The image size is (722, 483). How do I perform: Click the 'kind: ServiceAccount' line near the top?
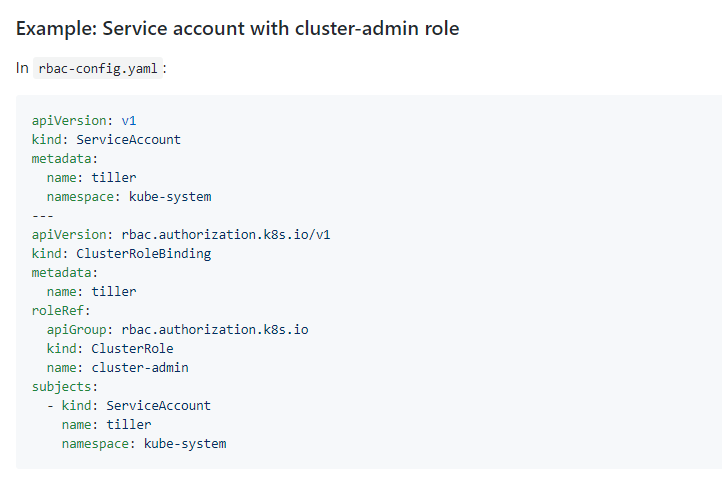click(x=106, y=139)
